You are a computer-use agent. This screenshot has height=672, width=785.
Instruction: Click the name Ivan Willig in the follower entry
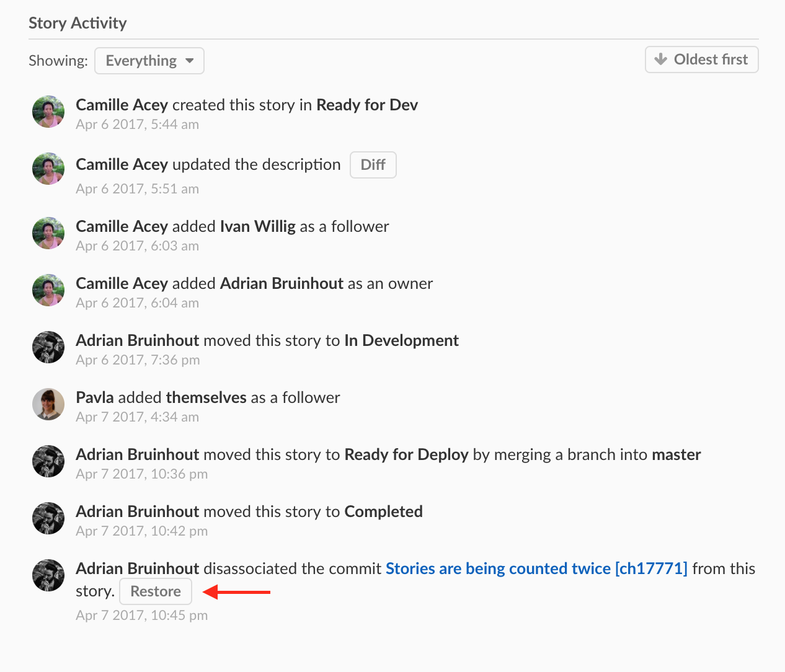point(258,226)
